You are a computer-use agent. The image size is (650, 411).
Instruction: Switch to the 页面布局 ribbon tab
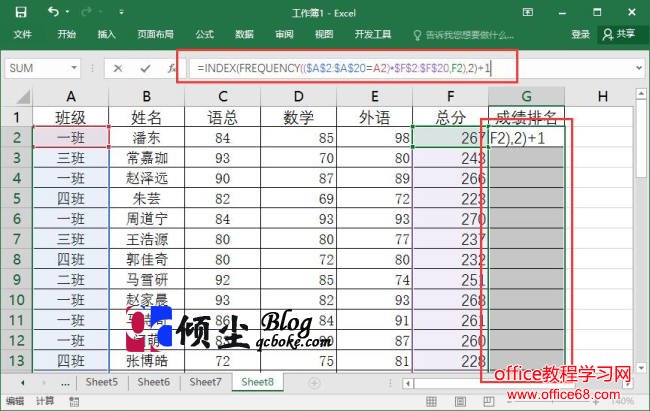click(x=155, y=34)
